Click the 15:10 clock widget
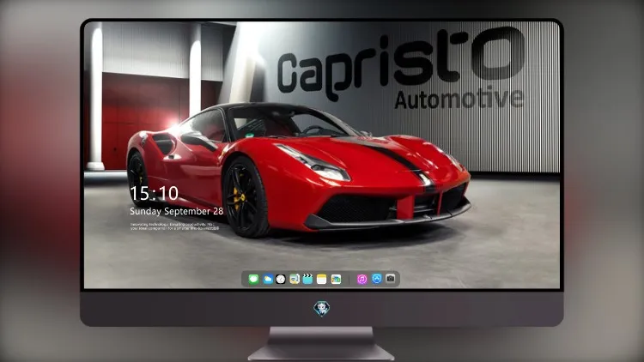644x362 pixels. click(154, 193)
